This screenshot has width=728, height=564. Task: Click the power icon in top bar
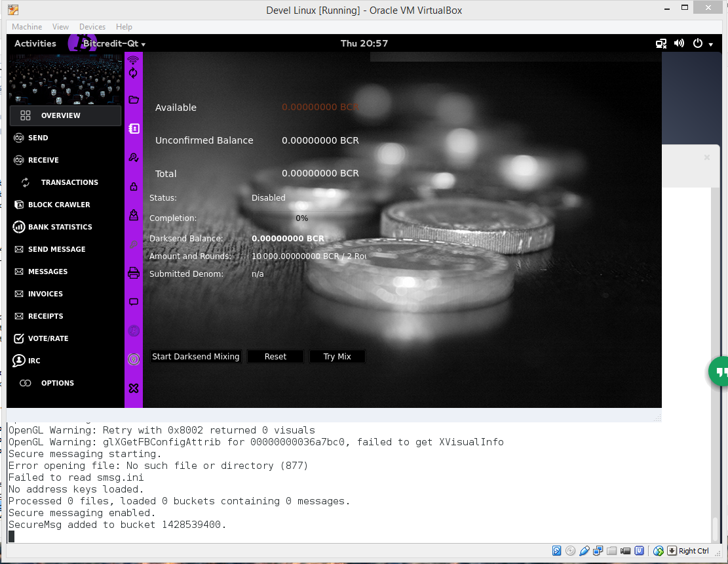tap(698, 43)
